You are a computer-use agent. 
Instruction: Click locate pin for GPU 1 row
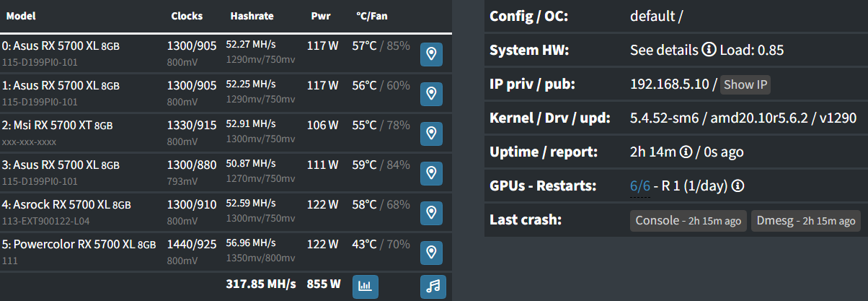coord(431,93)
